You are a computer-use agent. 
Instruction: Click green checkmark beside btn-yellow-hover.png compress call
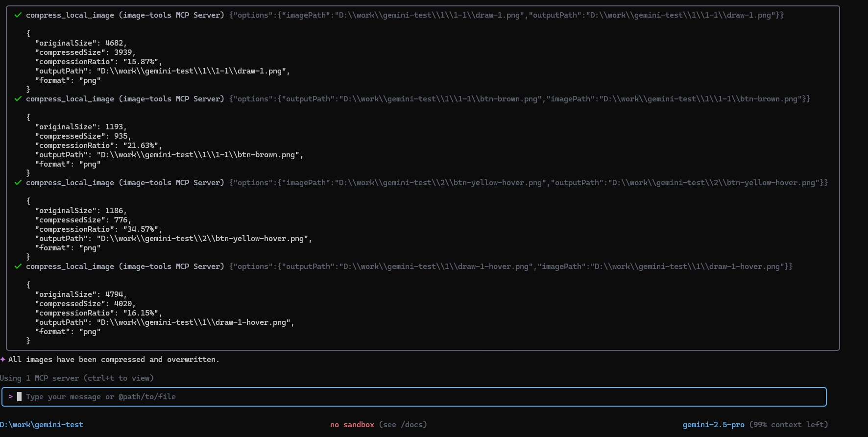(x=18, y=183)
